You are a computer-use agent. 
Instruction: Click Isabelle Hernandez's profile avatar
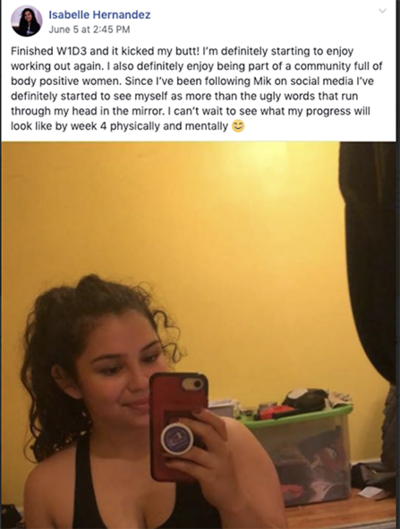click(27, 21)
